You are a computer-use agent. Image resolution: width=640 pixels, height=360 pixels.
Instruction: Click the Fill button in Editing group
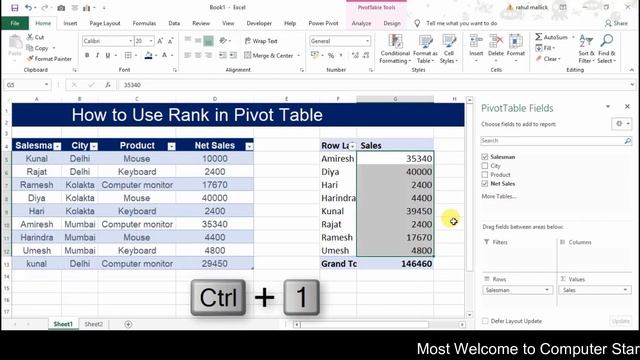coord(545,48)
